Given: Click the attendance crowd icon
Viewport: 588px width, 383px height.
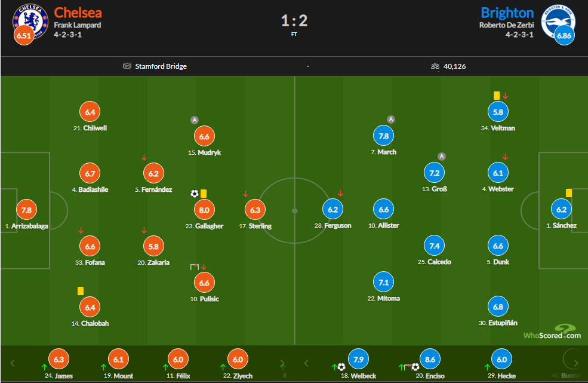Looking at the screenshot, I should click(x=435, y=66).
